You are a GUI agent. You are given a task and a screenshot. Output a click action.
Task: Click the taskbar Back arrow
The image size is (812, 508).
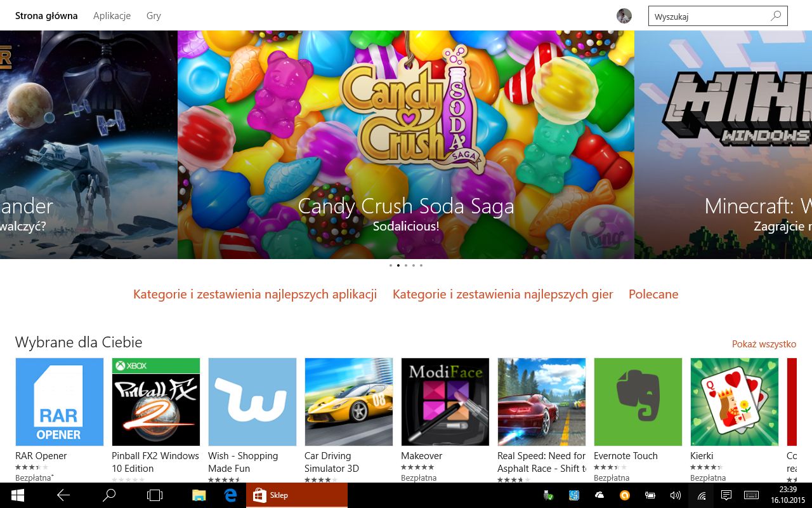point(63,495)
